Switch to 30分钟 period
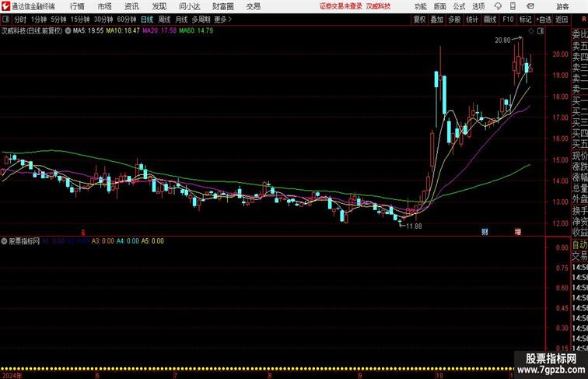Image resolution: width=588 pixels, height=379 pixels. click(x=103, y=19)
